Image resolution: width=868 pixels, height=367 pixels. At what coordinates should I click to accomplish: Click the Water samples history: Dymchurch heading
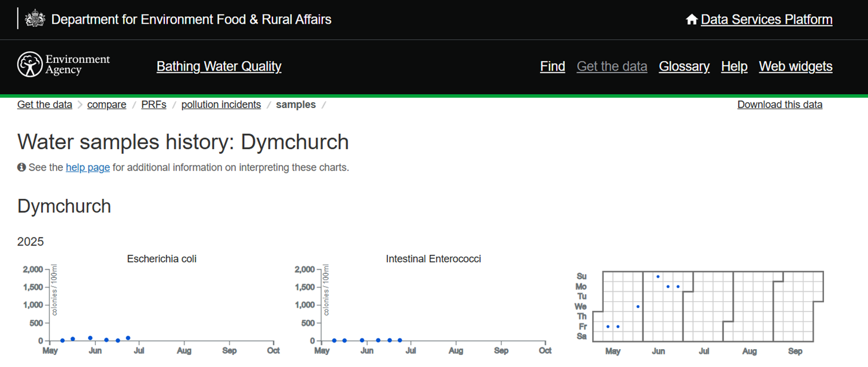point(183,142)
